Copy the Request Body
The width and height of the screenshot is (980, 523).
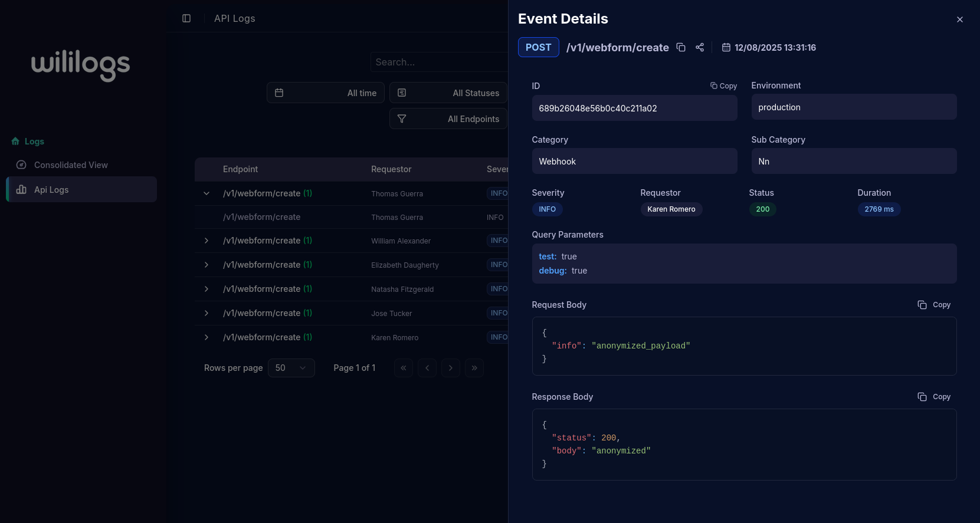(934, 305)
